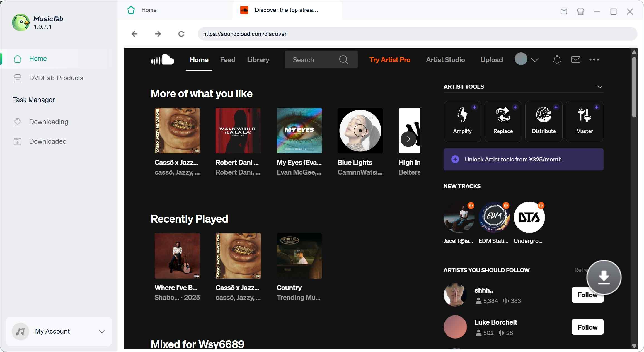This screenshot has height=352, width=644.
Task: Switch to the Home browser tab
Action: click(175, 10)
